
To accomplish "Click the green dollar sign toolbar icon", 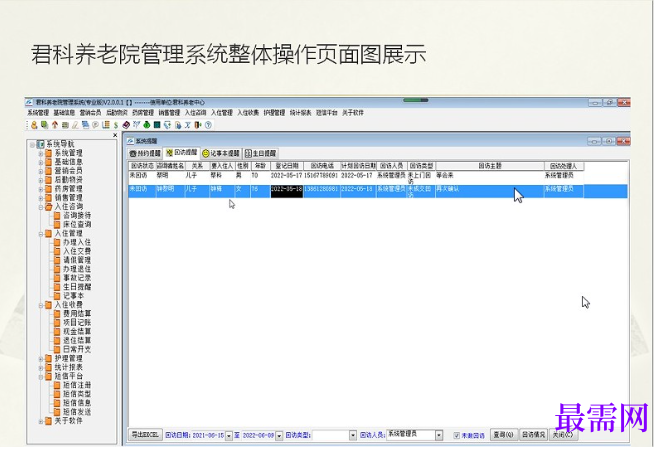I will point(116,125).
